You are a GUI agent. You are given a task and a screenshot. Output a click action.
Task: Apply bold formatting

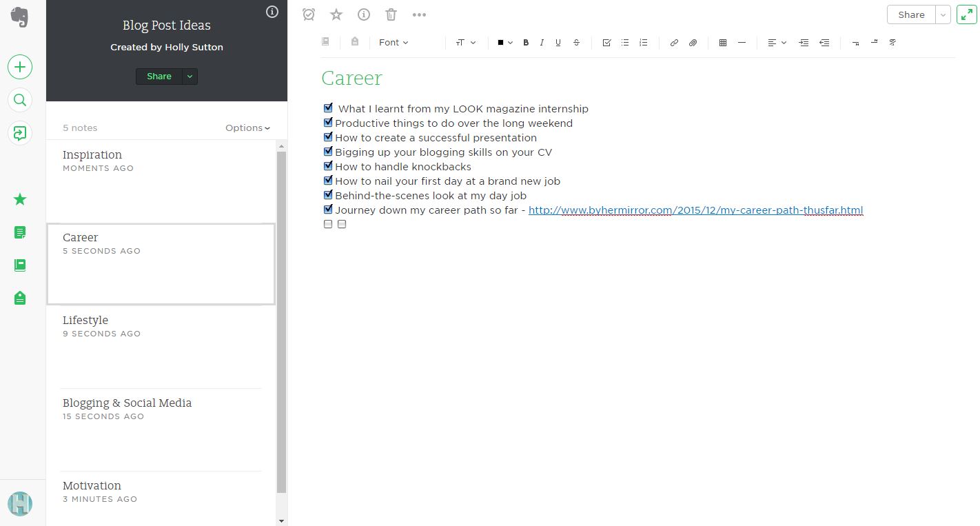coord(526,43)
